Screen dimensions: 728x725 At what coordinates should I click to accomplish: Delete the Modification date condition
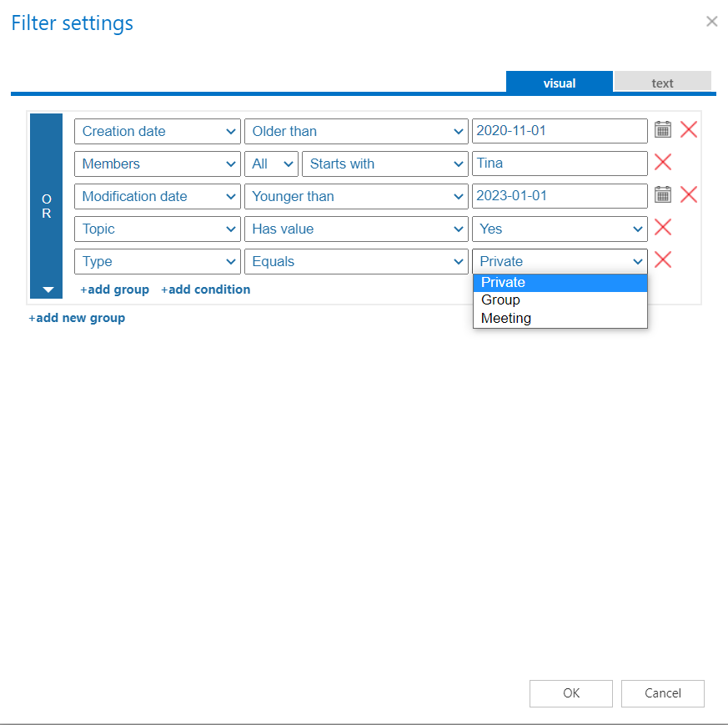[x=689, y=194]
